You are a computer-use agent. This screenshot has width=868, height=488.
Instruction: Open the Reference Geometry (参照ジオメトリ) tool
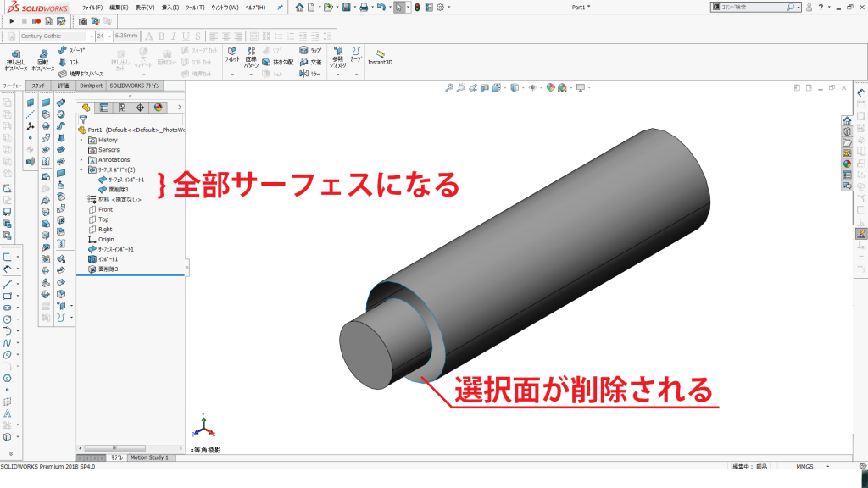[x=337, y=58]
